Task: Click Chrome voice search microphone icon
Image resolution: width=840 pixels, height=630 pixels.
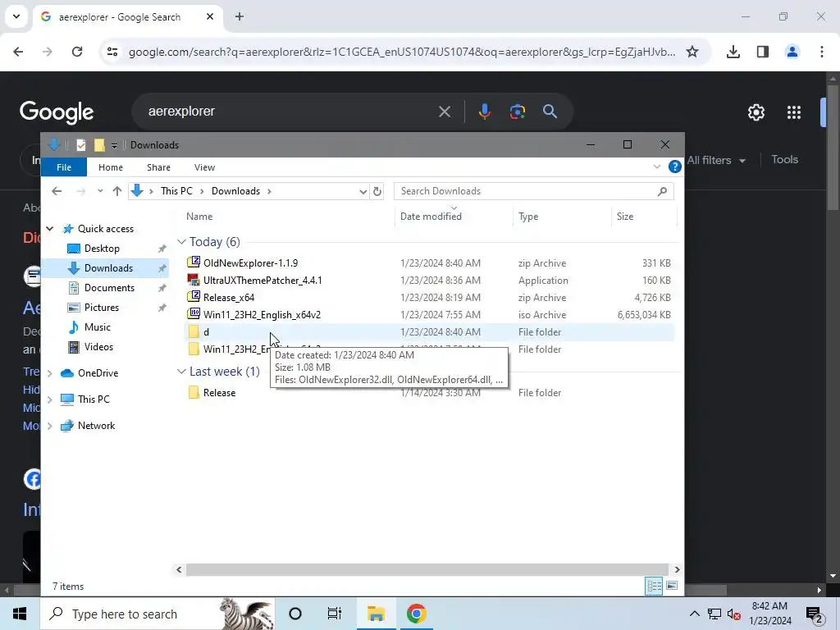Action: pos(484,112)
